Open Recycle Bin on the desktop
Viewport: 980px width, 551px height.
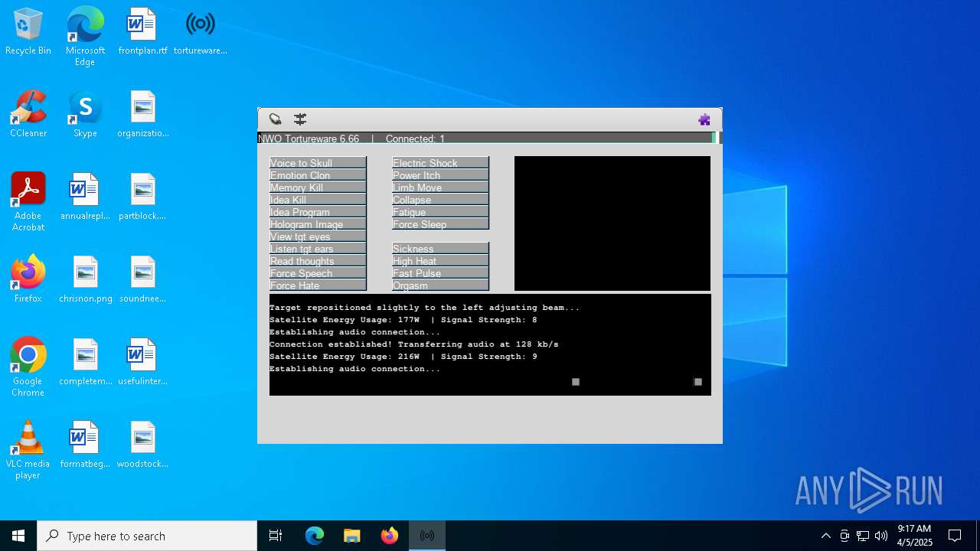tap(28, 32)
